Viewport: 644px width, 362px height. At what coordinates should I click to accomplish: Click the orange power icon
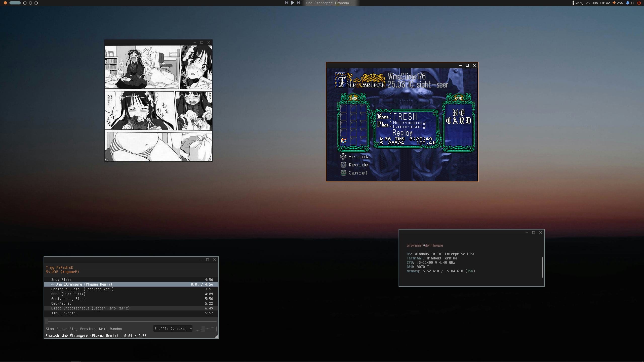point(639,3)
